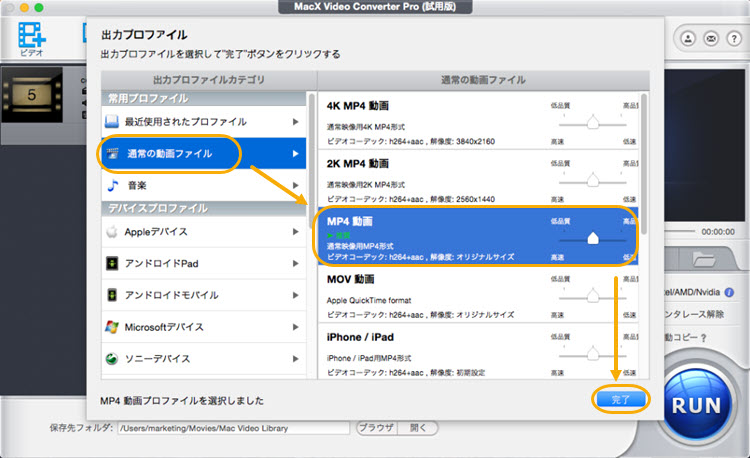Select ソニーデバイス category
The height and width of the screenshot is (458, 750).
point(204,359)
